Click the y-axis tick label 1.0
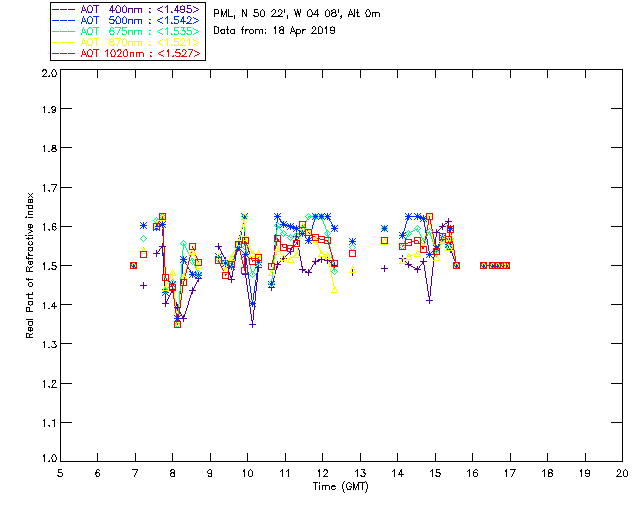The width and height of the screenshot is (640, 512). tap(49, 458)
